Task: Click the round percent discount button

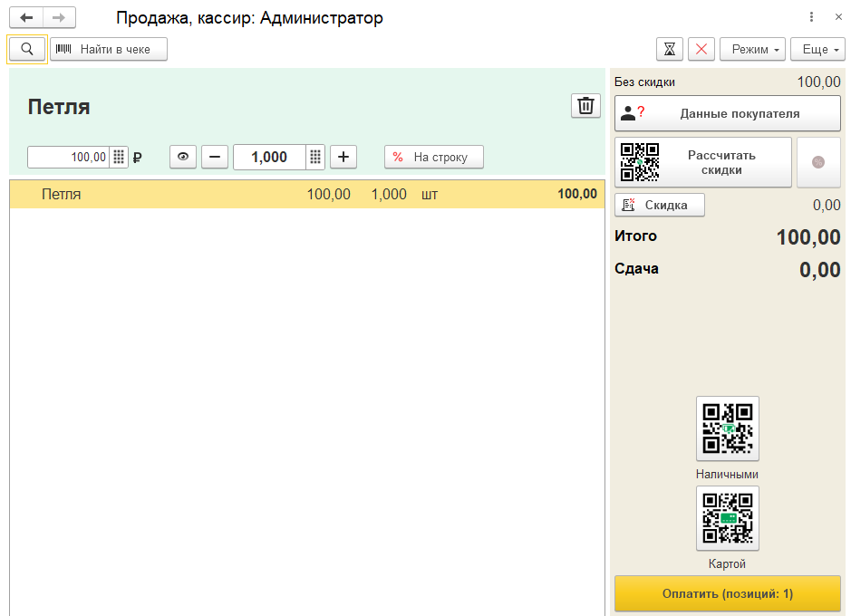Action: point(818,162)
